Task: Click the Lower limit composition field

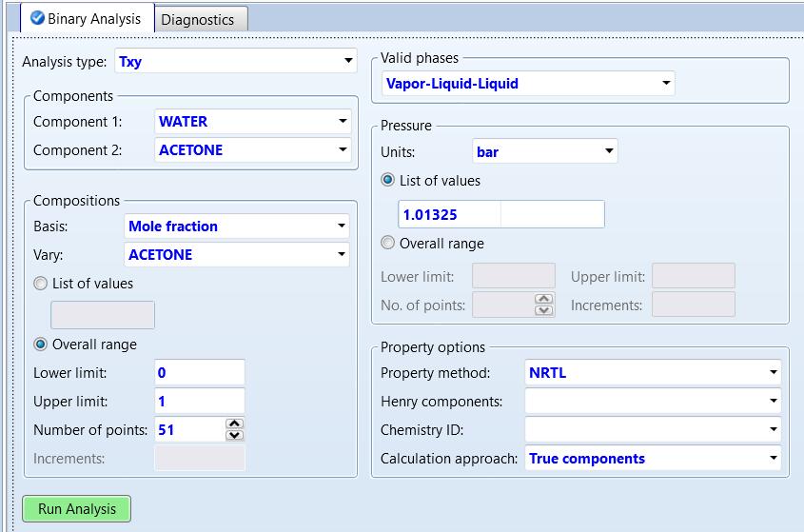Action: pos(199,373)
